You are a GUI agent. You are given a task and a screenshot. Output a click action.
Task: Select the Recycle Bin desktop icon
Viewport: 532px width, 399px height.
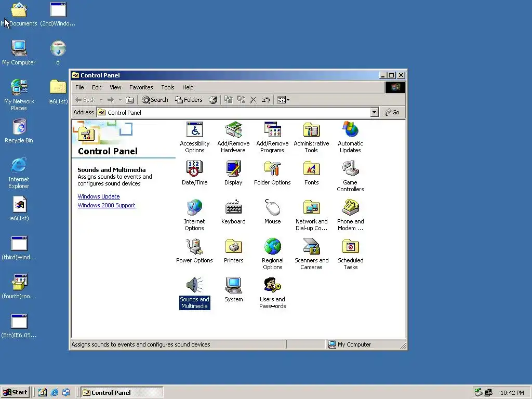pos(19,131)
